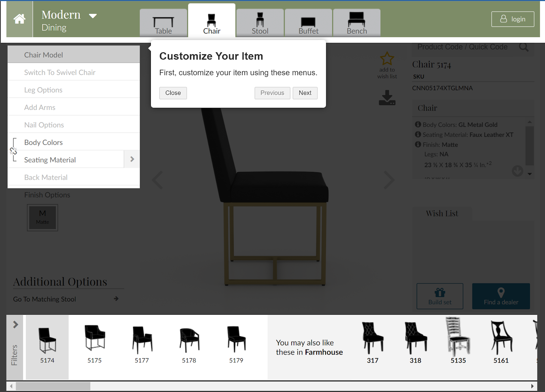Follow the Go To Matching Stool link

coord(45,299)
